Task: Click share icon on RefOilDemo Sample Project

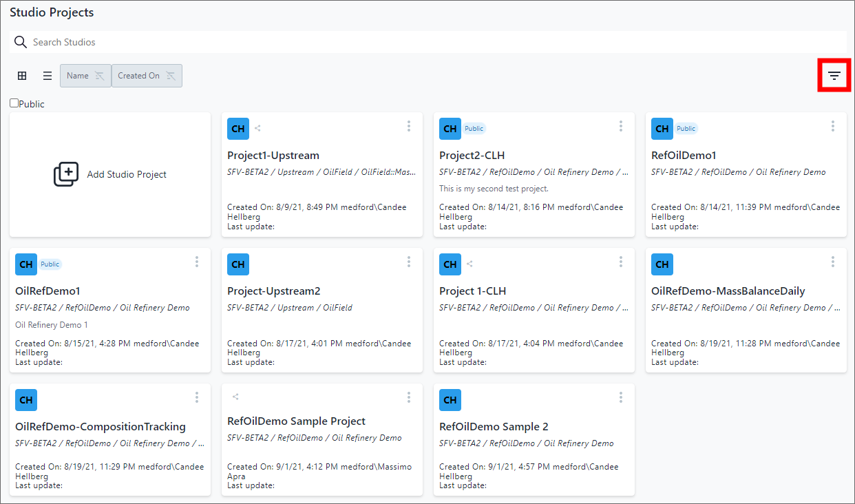Action: (235, 397)
